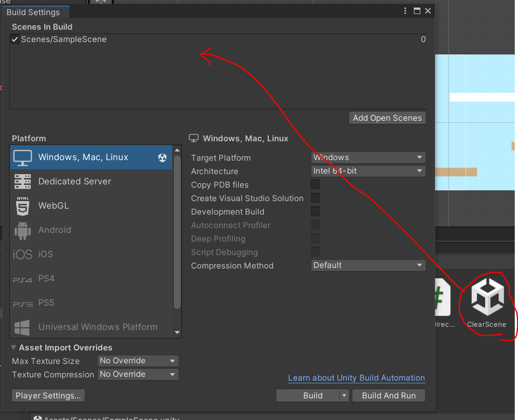Click the iOS platform icon
Viewport: 518px width, 420px height.
(23, 254)
